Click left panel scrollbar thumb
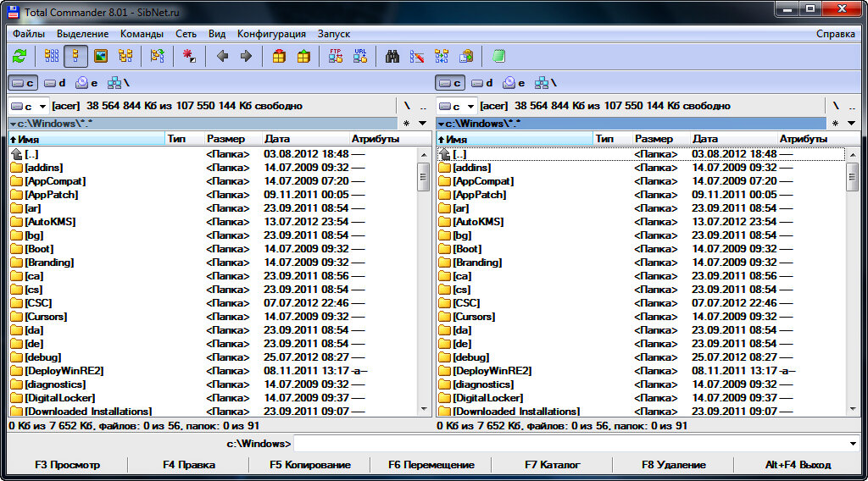The height and width of the screenshot is (481, 868). pos(424,177)
